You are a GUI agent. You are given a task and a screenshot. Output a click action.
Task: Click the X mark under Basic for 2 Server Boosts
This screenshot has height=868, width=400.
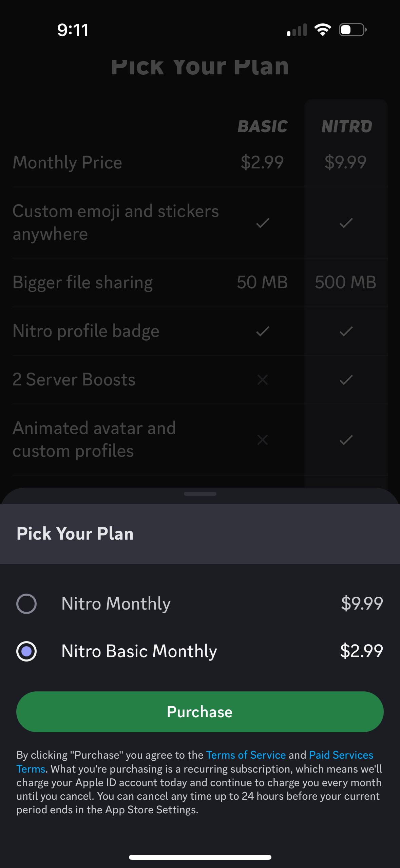click(262, 380)
